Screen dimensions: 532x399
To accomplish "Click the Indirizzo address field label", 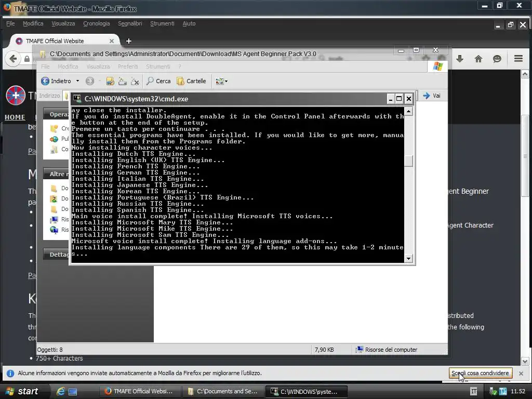I will [49, 96].
